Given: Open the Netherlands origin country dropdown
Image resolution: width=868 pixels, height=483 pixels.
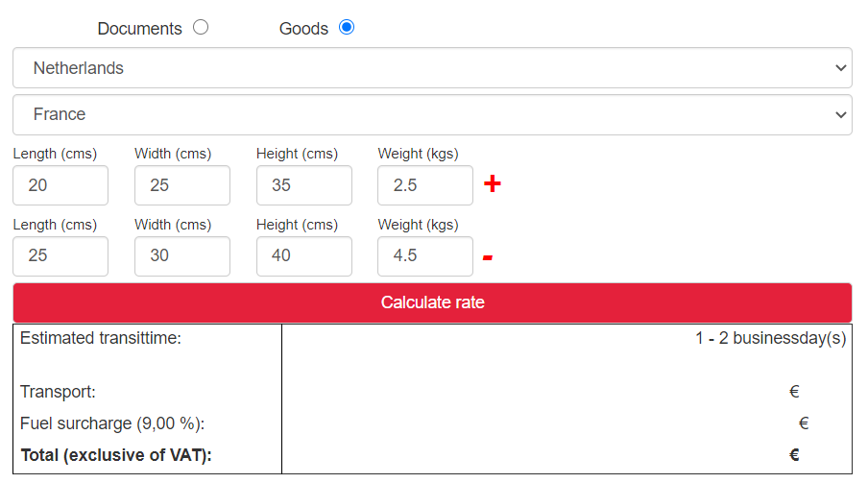Looking at the screenshot, I should pyautogui.click(x=432, y=68).
